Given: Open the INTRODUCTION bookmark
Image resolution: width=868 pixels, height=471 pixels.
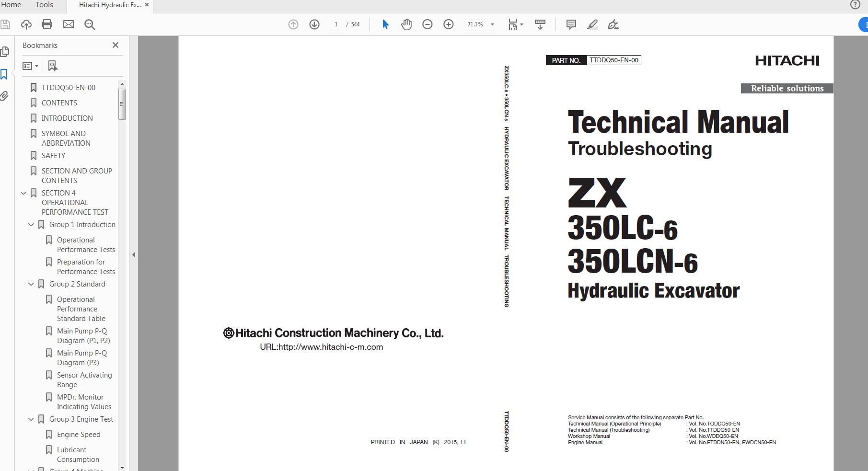Looking at the screenshot, I should click(67, 118).
